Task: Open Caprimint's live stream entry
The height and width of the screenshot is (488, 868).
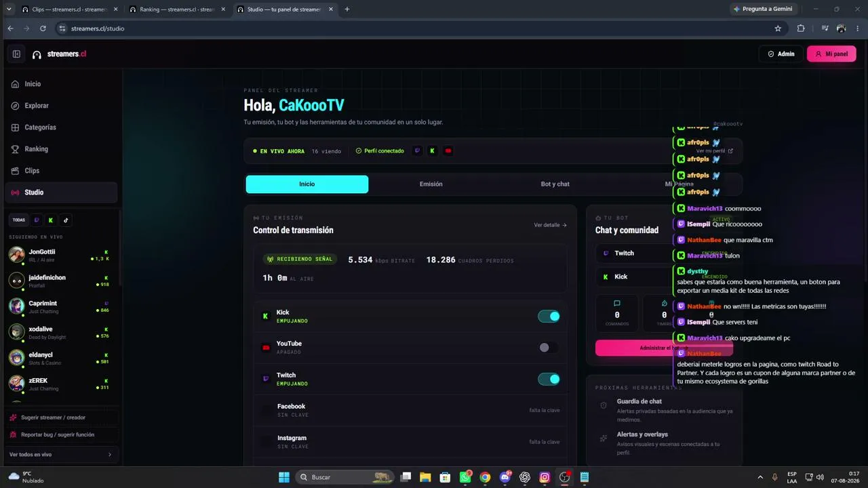Action: 61,306
